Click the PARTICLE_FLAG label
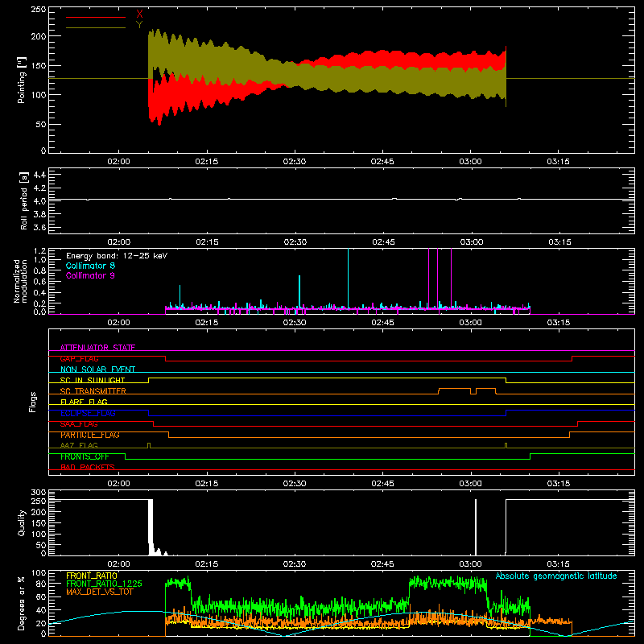Screen dimensions: 644x644 (x=90, y=435)
